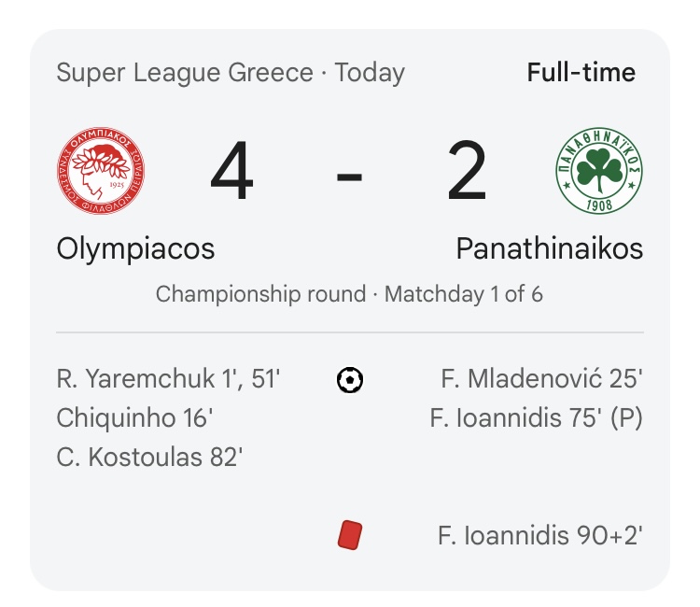
Task: Open the Olympiacos team name link
Action: point(135,248)
